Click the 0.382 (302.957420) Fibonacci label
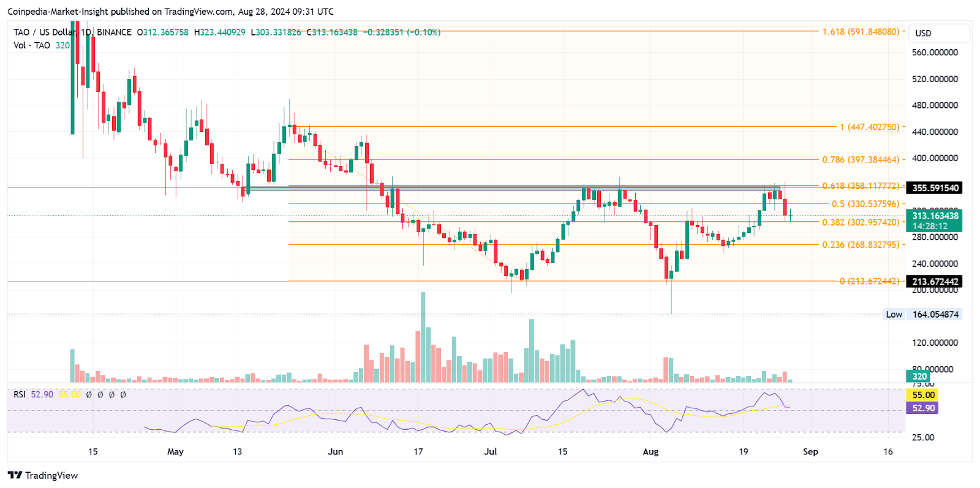Viewport: 980px width, 488px height. pos(861,223)
